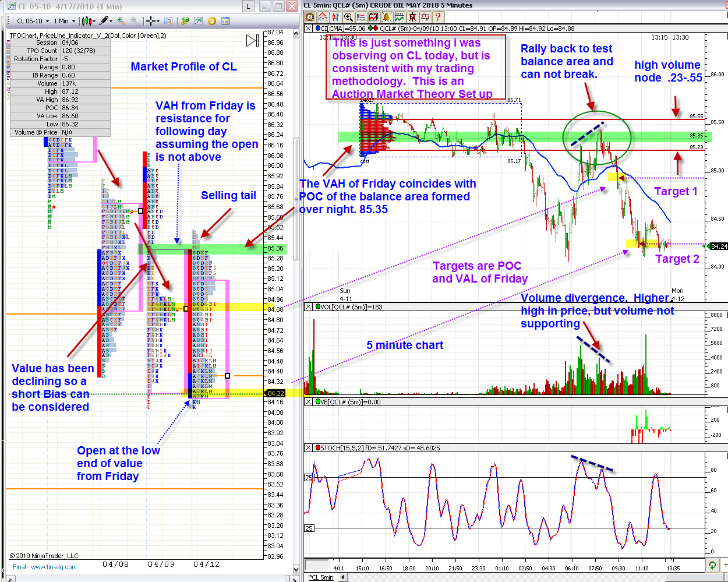728x582 pixels.
Task: Click the play-to-end arrow on TPO chart
Action: [252, 40]
